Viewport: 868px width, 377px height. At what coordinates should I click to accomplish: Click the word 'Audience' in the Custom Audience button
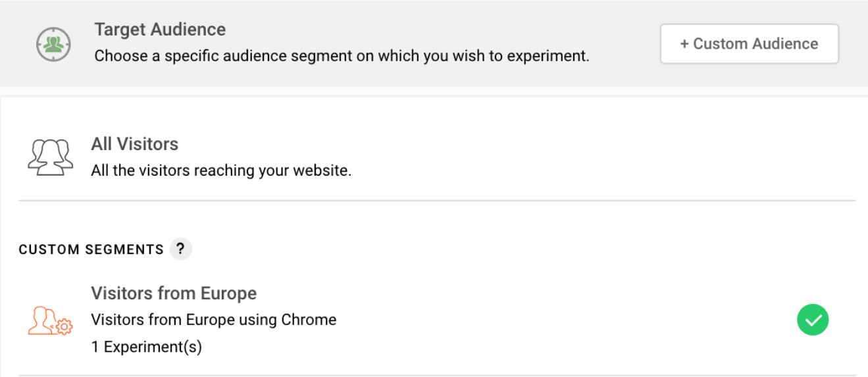pyautogui.click(x=783, y=44)
